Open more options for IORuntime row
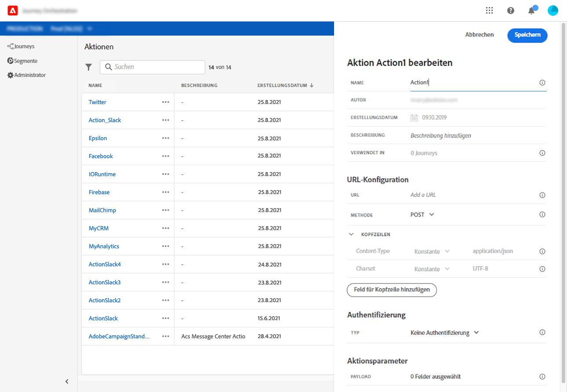Viewport: 567px width, 392px height. click(166, 174)
